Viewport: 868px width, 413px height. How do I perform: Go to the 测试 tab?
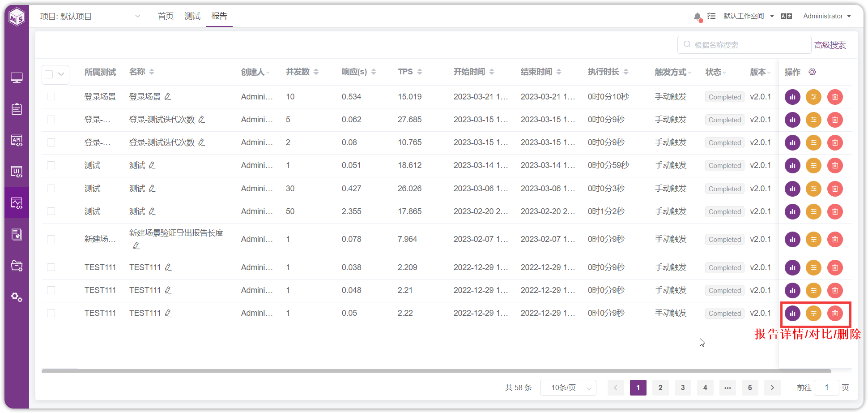coord(192,16)
